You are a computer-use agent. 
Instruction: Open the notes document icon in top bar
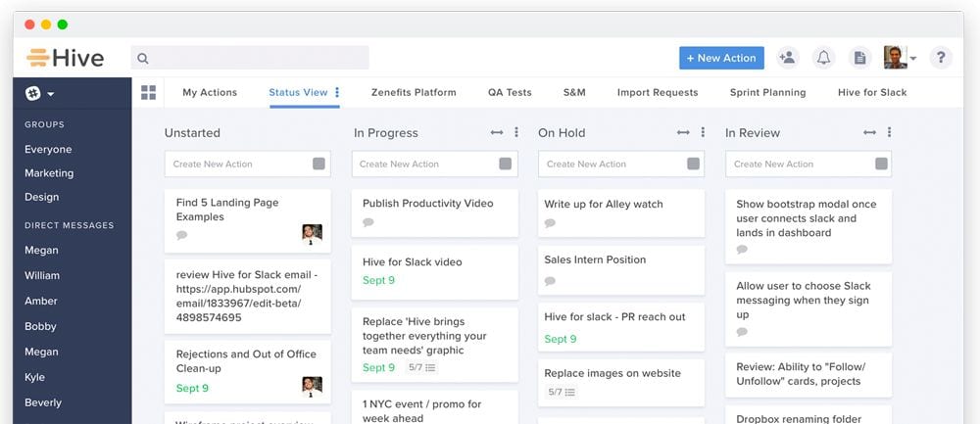pyautogui.click(x=859, y=58)
